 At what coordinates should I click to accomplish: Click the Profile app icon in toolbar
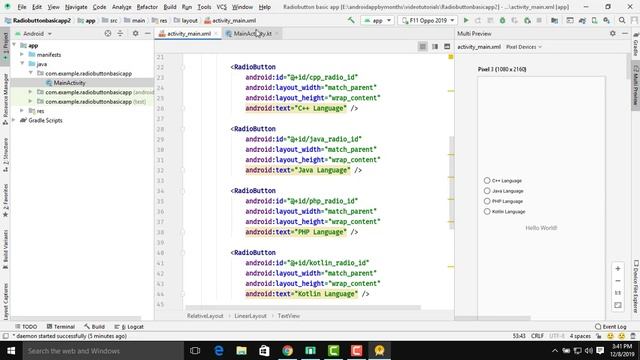point(527,20)
